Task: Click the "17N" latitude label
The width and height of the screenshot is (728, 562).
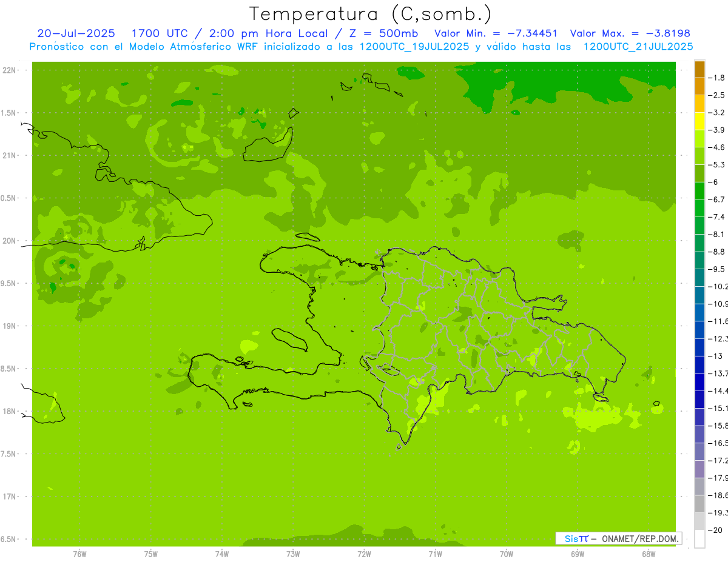Action: pos(10,497)
